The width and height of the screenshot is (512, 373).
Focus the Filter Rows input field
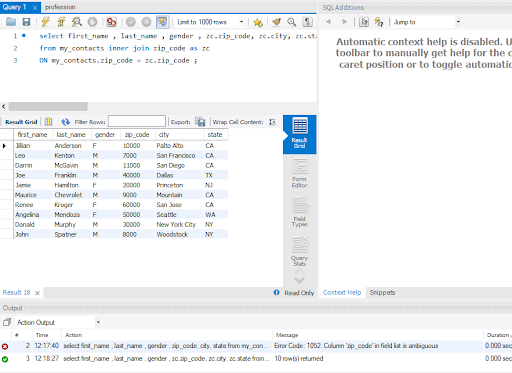point(137,121)
